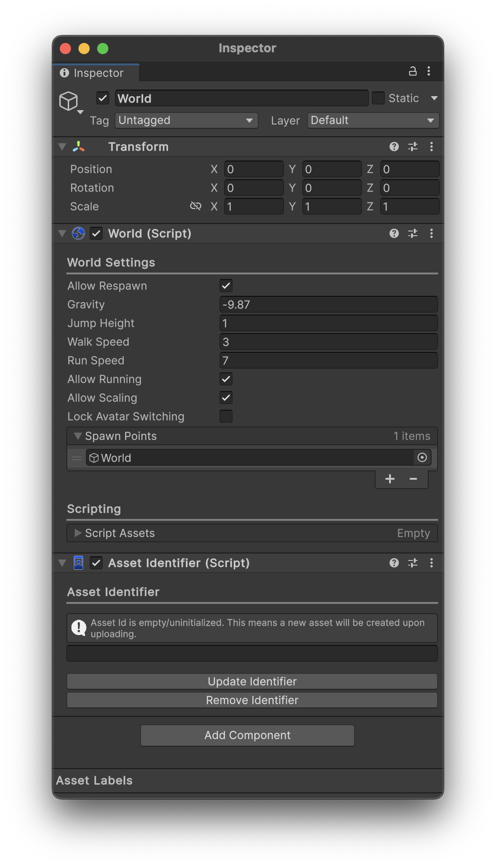Add a new Spawn Points item
The image size is (496, 868).
tap(390, 479)
